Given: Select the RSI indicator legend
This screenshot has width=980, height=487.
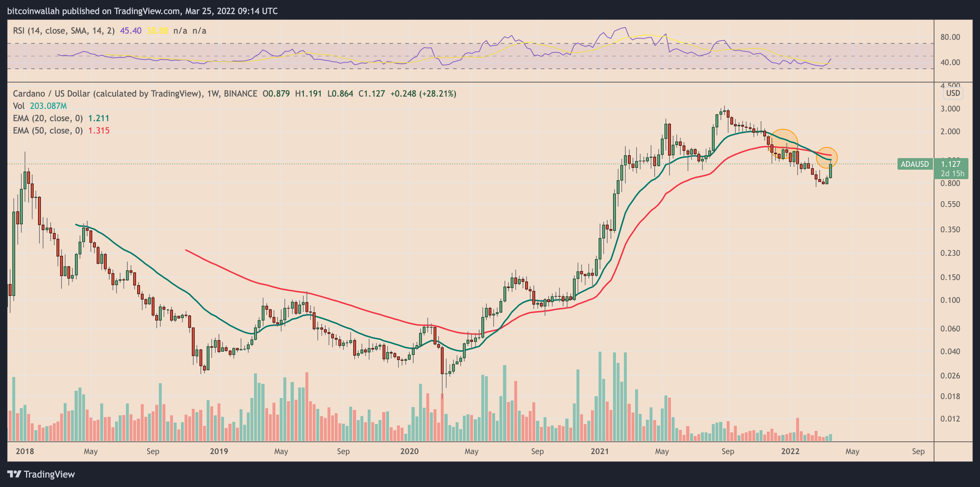Looking at the screenshot, I should tap(64, 30).
